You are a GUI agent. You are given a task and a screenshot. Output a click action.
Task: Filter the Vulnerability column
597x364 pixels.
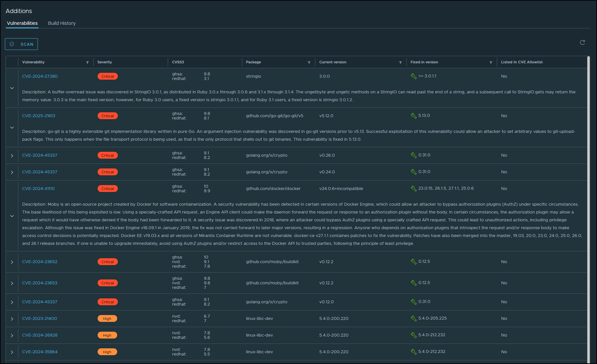[87, 62]
